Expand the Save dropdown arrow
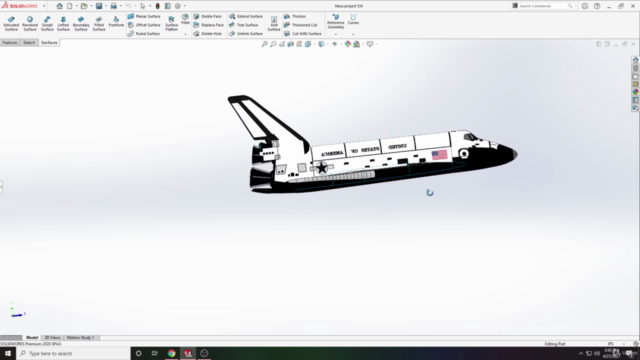640x360 pixels. tap(106, 6)
